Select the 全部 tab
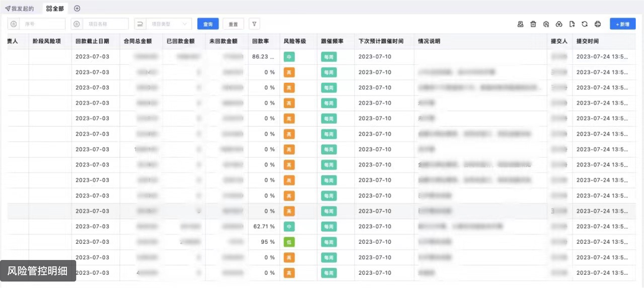Screen dimensions: 644x288 click(x=55, y=8)
